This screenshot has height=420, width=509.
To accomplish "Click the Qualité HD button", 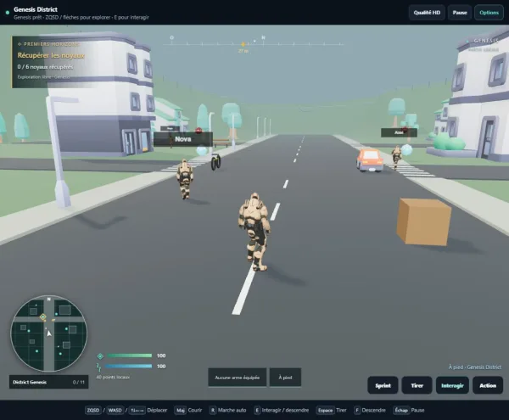I will (427, 13).
